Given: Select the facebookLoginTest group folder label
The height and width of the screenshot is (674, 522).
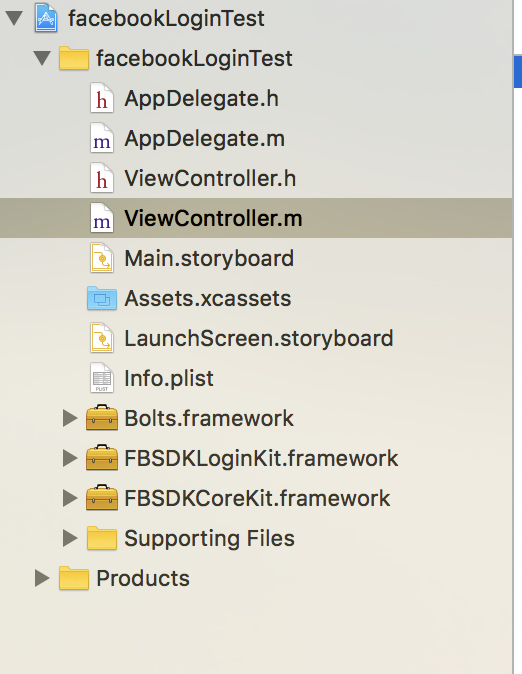Looking at the screenshot, I should tap(194, 59).
